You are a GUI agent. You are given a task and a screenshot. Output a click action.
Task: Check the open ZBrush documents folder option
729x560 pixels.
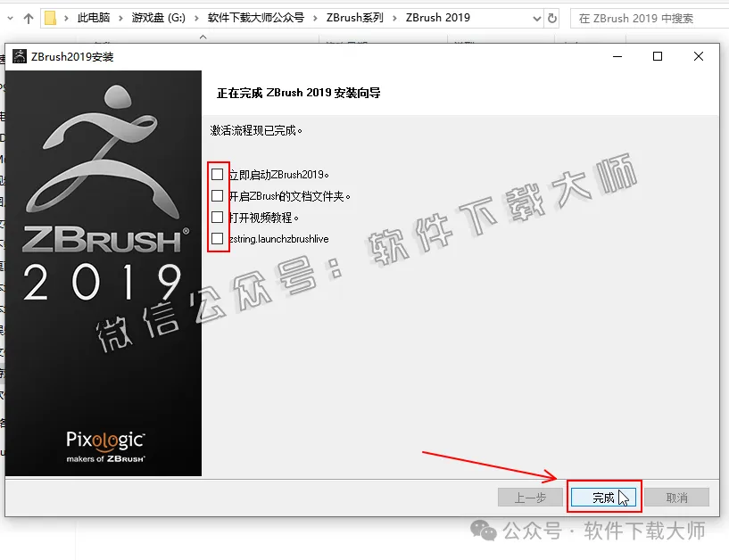[217, 196]
